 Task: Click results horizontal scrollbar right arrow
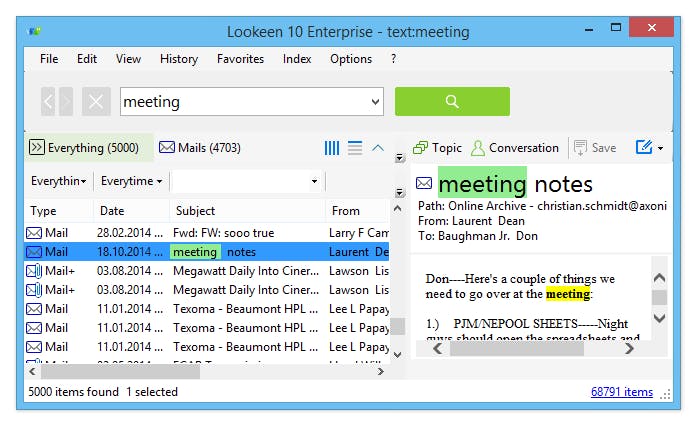pyautogui.click(x=381, y=371)
